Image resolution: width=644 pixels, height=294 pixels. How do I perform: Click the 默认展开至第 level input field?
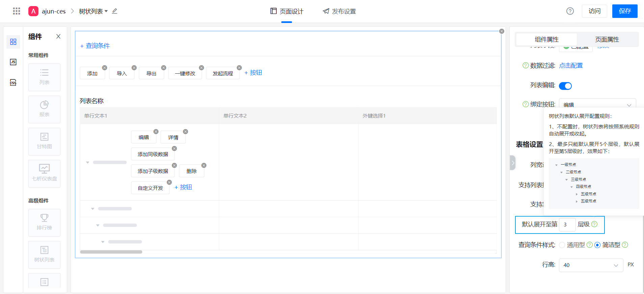[x=567, y=225]
